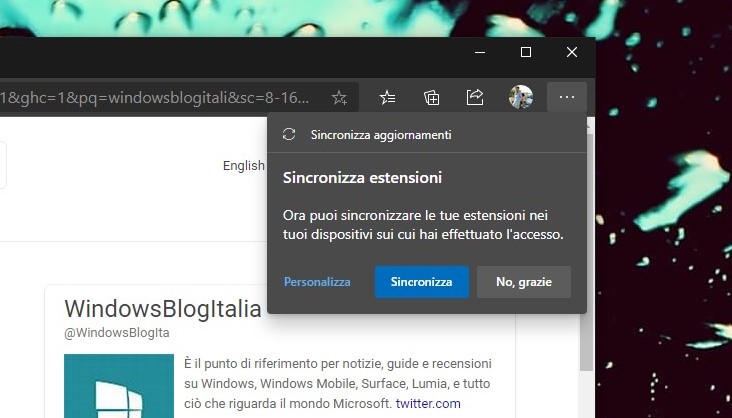The width and height of the screenshot is (732, 418).
Task: Click the Share page icon
Action: (x=475, y=98)
